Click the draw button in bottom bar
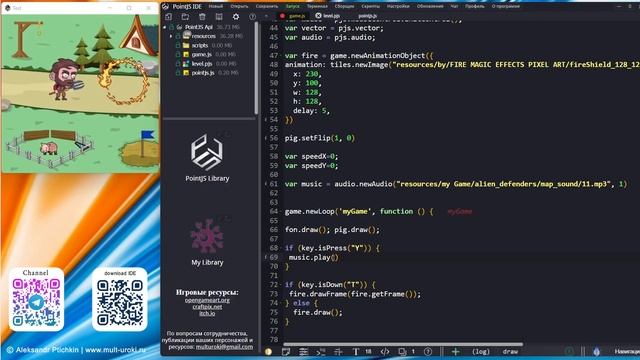The image size is (640, 360). pyautogui.click(x=510, y=351)
